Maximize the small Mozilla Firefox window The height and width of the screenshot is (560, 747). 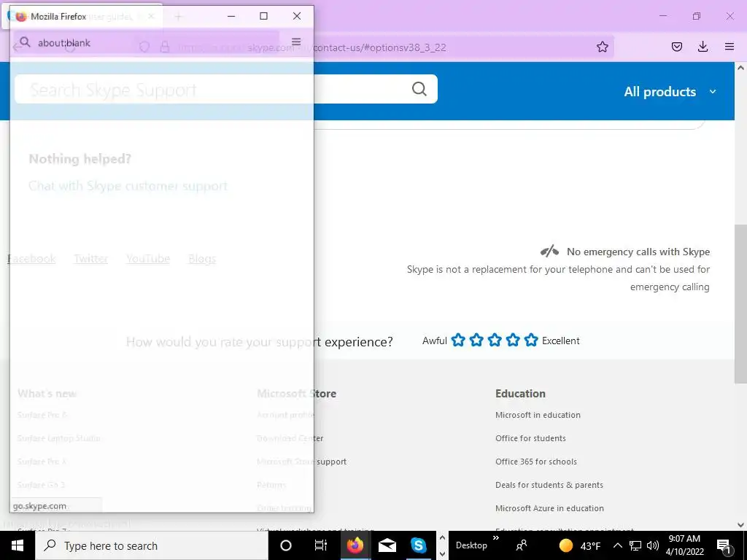tap(263, 16)
